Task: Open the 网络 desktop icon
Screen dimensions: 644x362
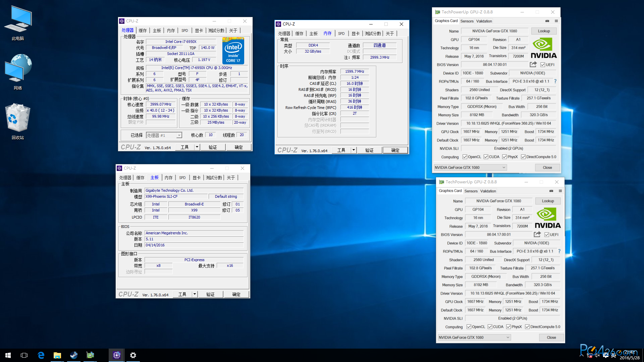Action: pos(18,72)
